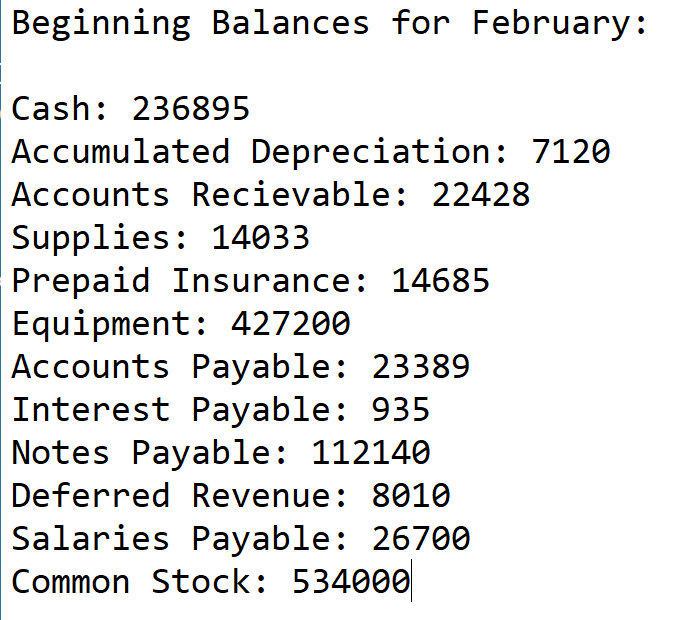Image resolution: width=692 pixels, height=620 pixels.
Task: Click the Interest Payable amount 935
Action: 400,410
